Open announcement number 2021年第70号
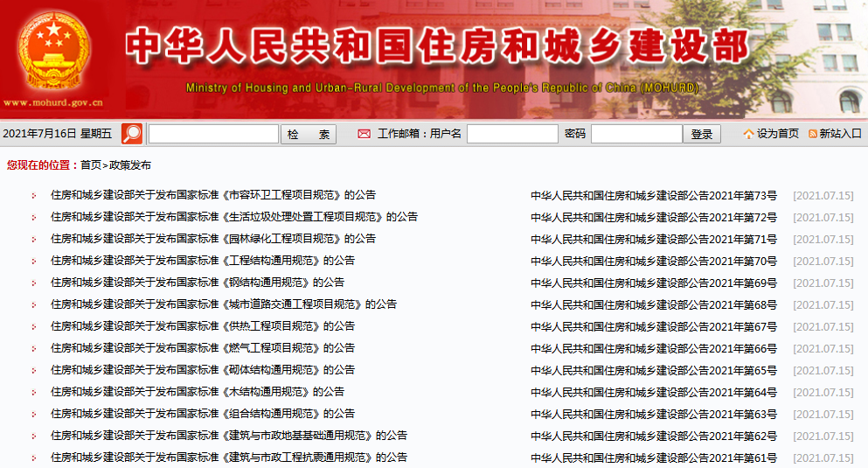868x468 pixels. [x=653, y=261]
